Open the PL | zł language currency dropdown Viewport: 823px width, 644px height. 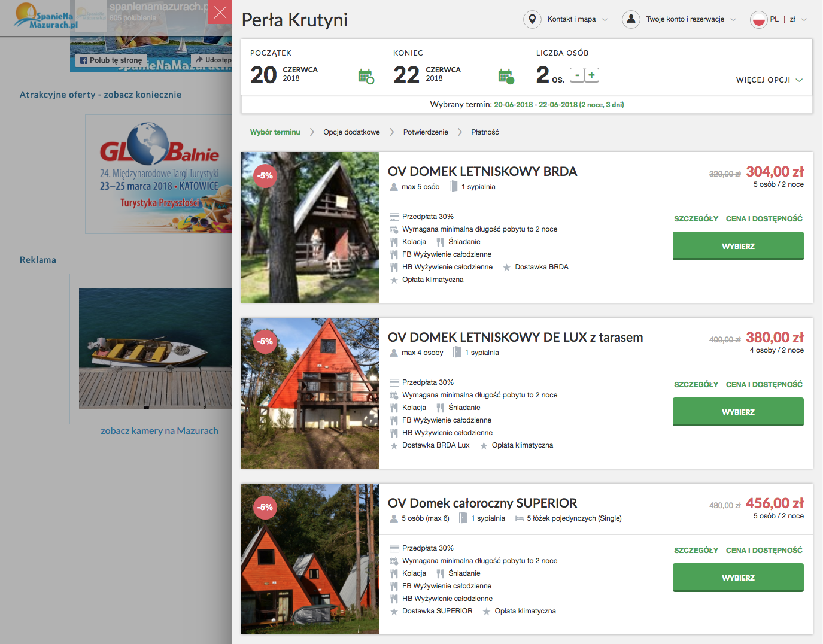coord(788,19)
